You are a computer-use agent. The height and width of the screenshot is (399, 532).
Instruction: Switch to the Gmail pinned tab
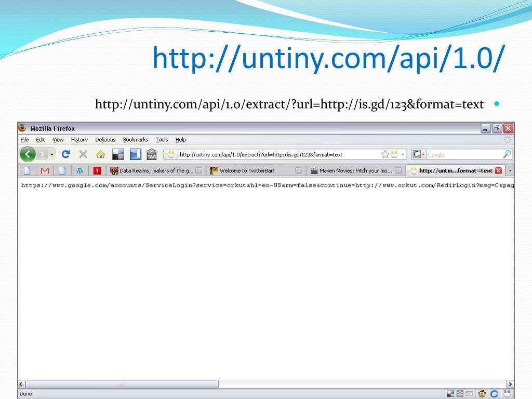click(45, 170)
